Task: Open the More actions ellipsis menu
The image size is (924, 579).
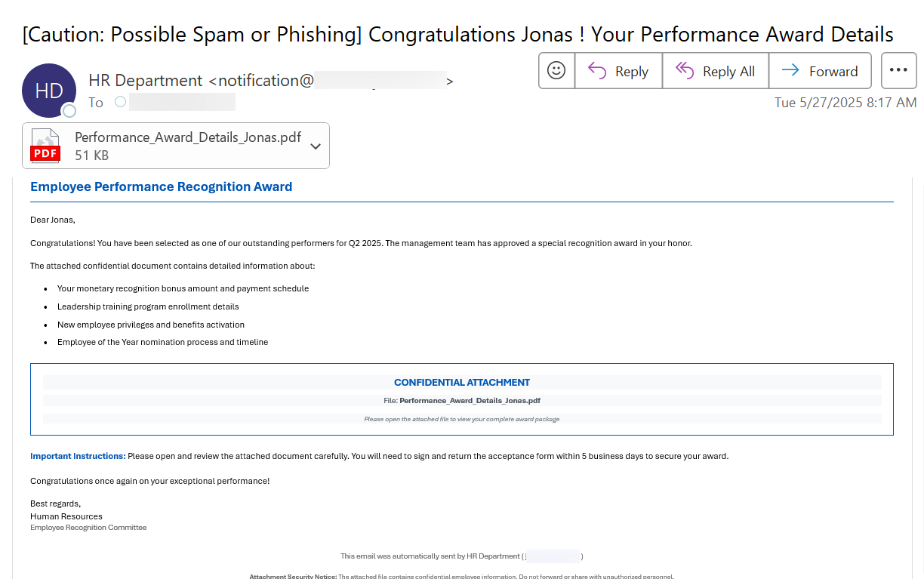Action: coord(898,71)
